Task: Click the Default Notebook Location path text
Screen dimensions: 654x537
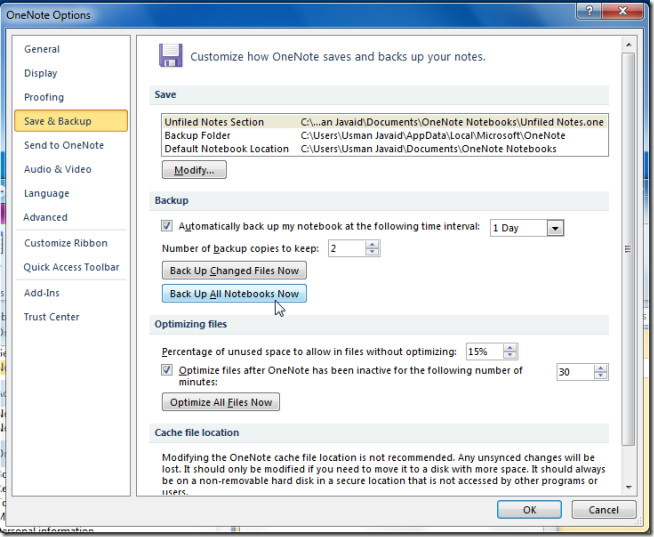Action: [x=428, y=149]
